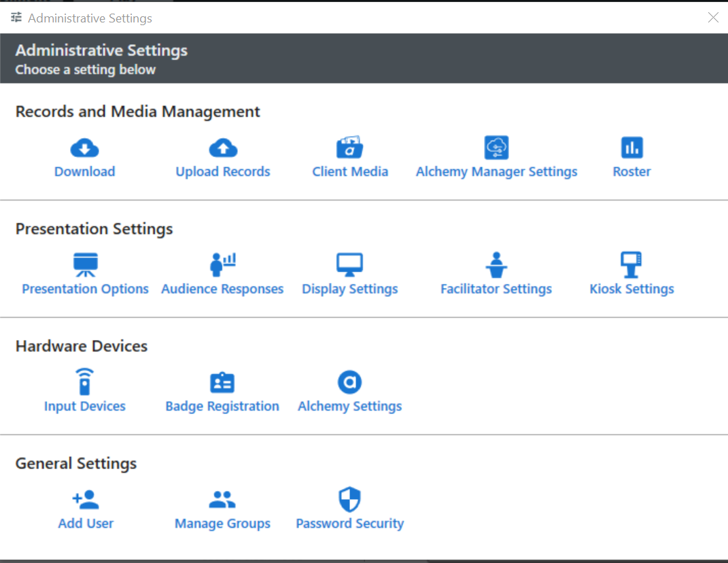
Task: Click the Roster chart icon
Action: coord(631,148)
